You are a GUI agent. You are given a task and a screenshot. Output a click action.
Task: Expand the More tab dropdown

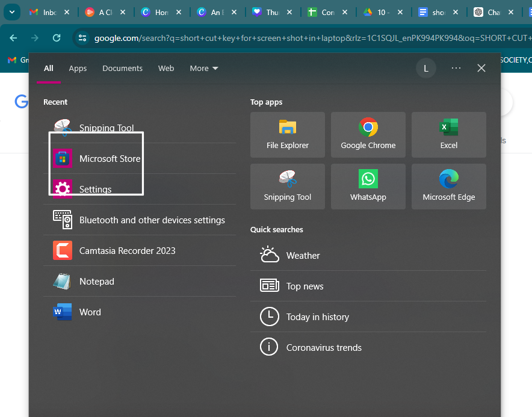[x=203, y=68]
